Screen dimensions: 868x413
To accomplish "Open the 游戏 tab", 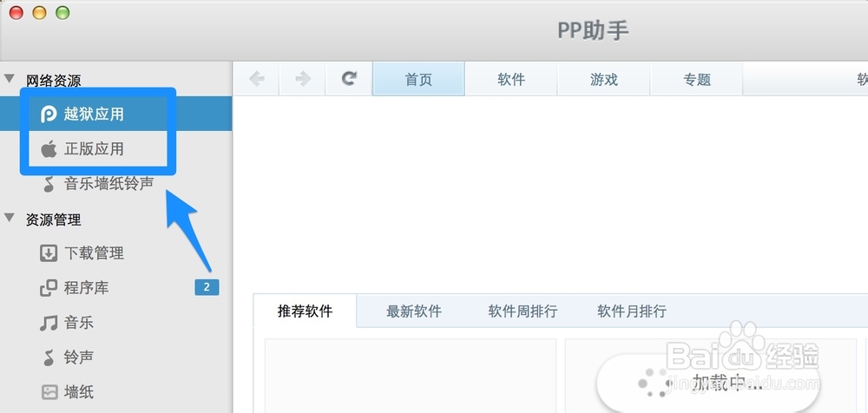I will pos(604,79).
